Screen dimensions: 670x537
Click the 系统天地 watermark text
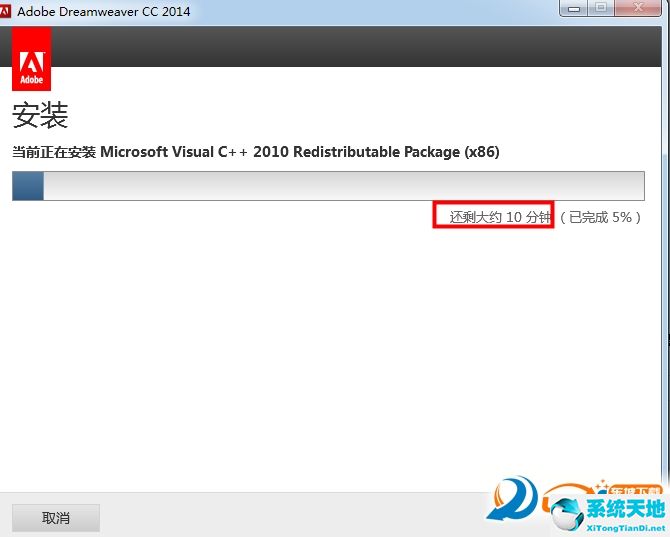(x=625, y=508)
